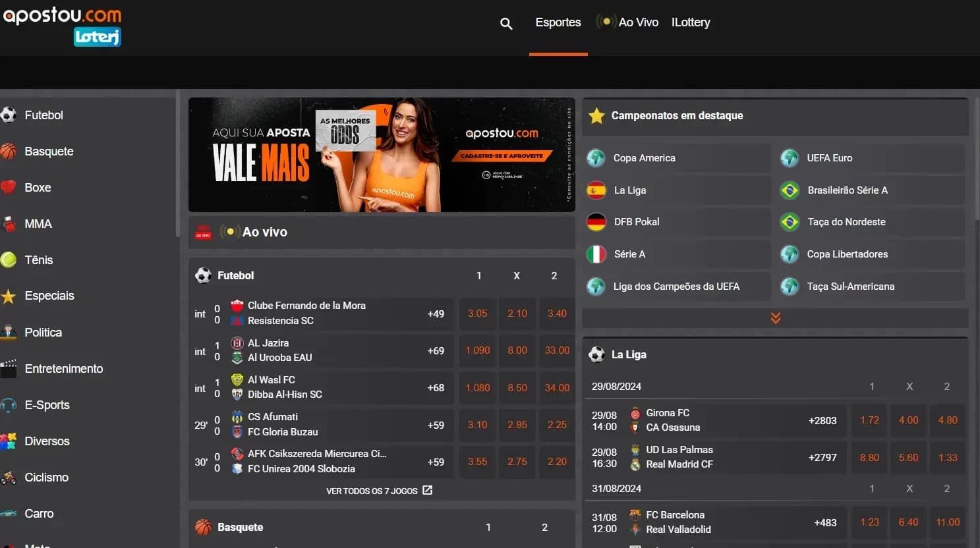The image size is (980, 548).
Task: Expand +69 markets for AL Jazira match
Action: 436,350
